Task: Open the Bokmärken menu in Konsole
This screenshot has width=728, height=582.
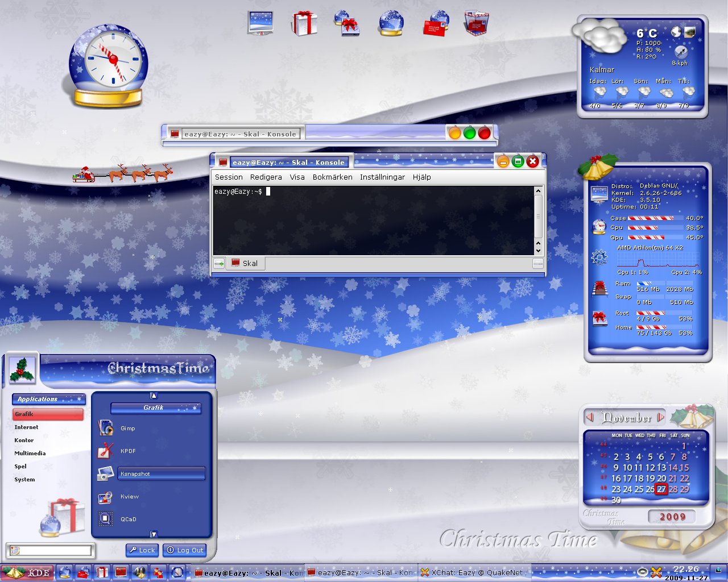Action: pos(333,177)
